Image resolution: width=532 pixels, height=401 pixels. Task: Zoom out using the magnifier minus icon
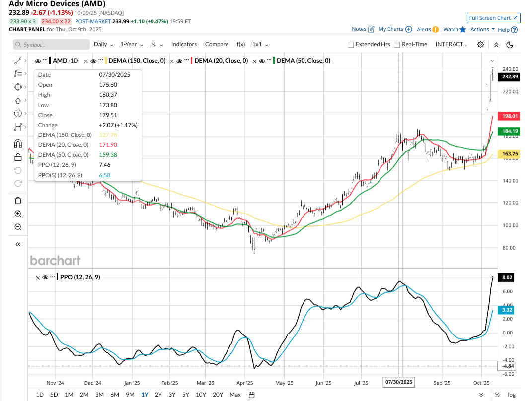(x=18, y=227)
